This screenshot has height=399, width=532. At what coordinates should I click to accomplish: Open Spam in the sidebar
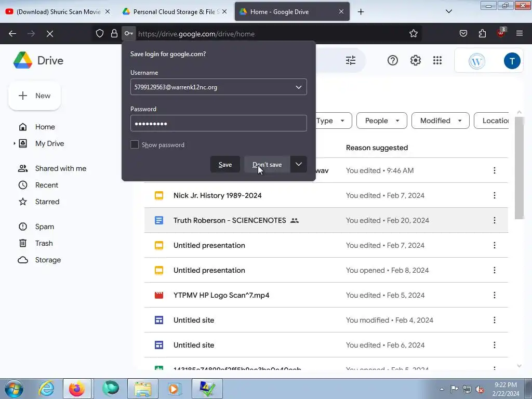(x=45, y=227)
